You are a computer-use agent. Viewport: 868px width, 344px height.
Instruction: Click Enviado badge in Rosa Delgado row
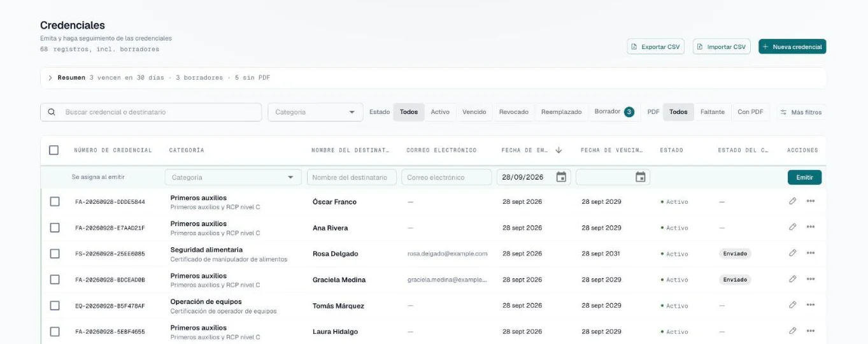735,254
